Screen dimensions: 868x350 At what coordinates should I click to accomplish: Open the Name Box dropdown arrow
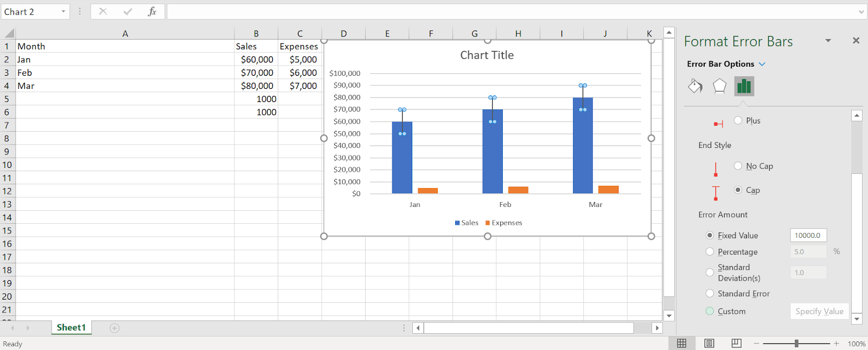point(63,11)
